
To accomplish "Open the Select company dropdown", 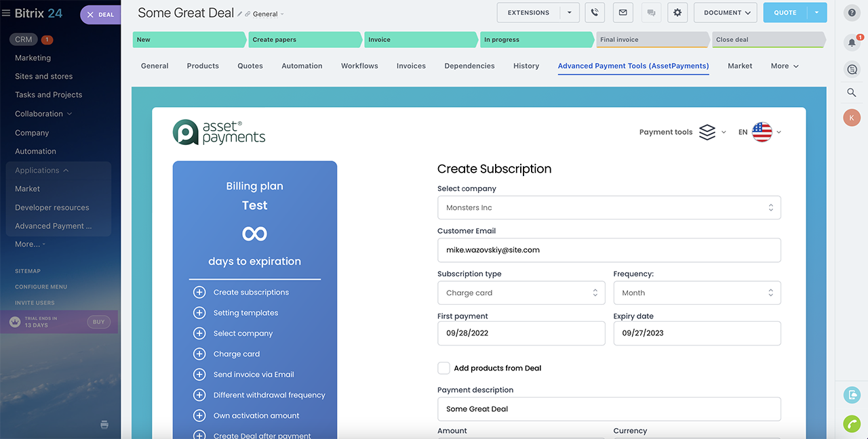I will pos(608,208).
